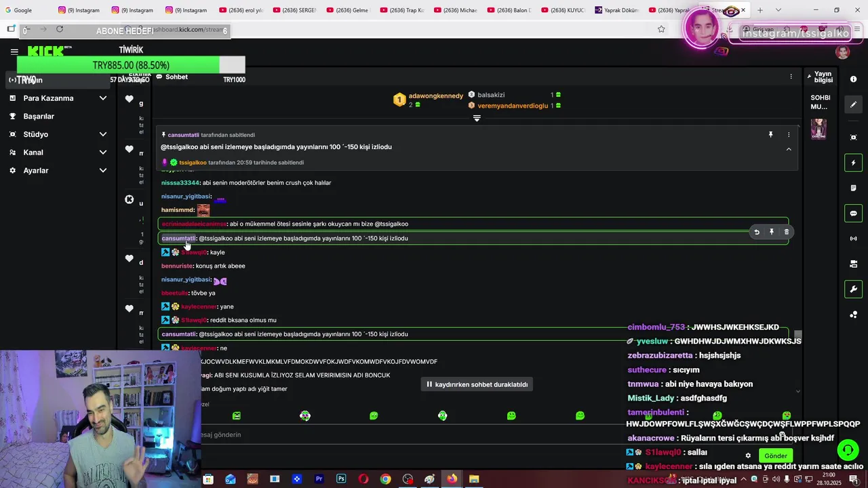The height and width of the screenshot is (488, 868).
Task: Click adawongkennedy in leaderboard
Action: coord(436,96)
